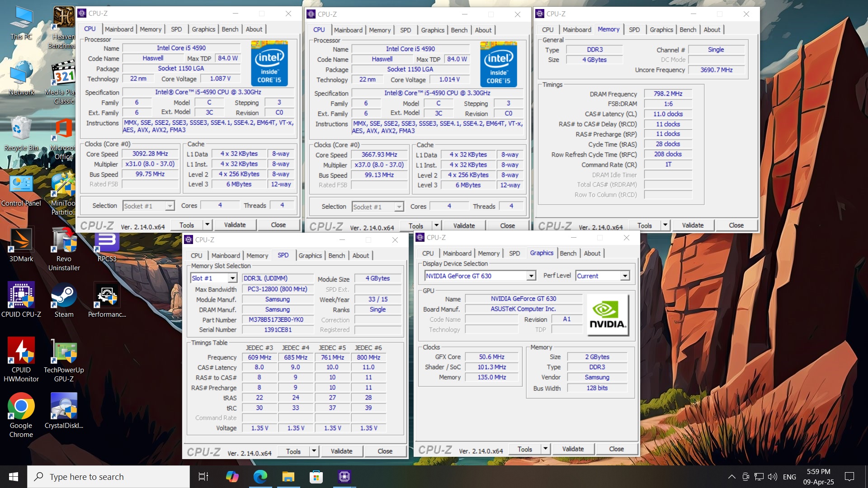Launch MiniTool Partition shortcut

(x=63, y=194)
